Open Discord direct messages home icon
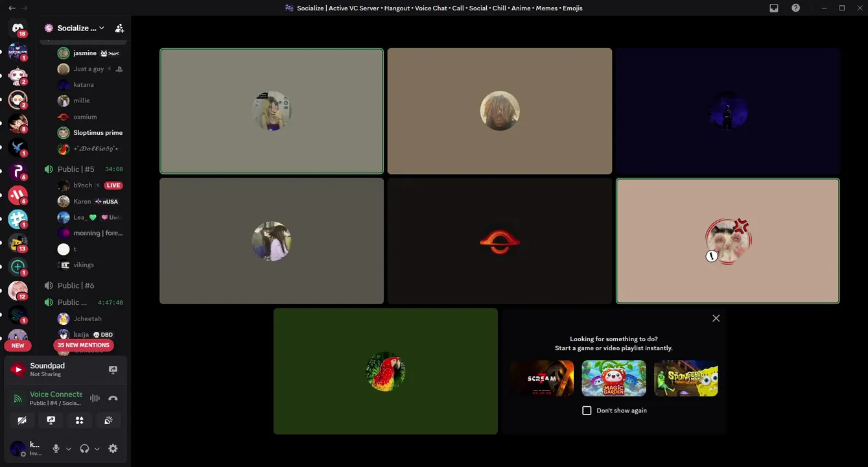This screenshot has width=868, height=467. pyautogui.click(x=18, y=28)
